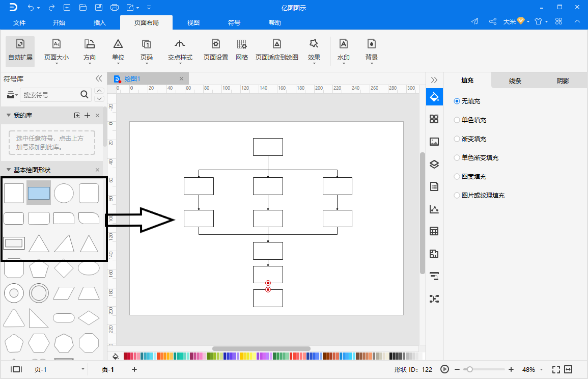Open the table panel icon in right sidebar

434,231
